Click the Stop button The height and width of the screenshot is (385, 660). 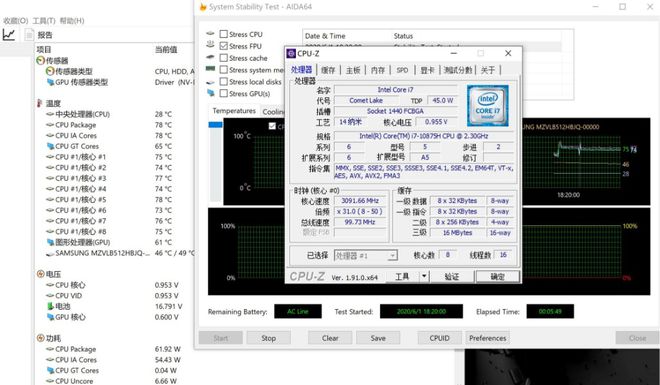pos(269,338)
